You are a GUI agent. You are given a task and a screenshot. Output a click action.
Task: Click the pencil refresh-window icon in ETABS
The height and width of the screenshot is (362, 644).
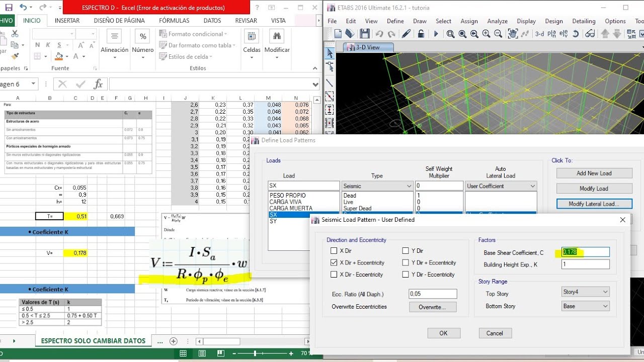[407, 34]
